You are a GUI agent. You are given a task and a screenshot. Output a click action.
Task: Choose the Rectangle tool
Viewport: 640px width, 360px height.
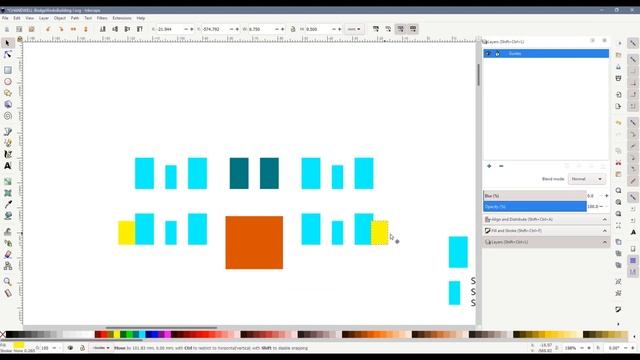pyautogui.click(x=7, y=70)
